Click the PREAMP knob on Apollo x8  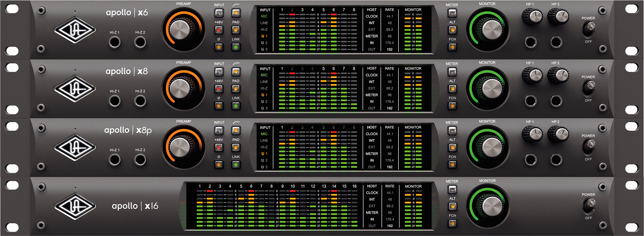point(180,89)
